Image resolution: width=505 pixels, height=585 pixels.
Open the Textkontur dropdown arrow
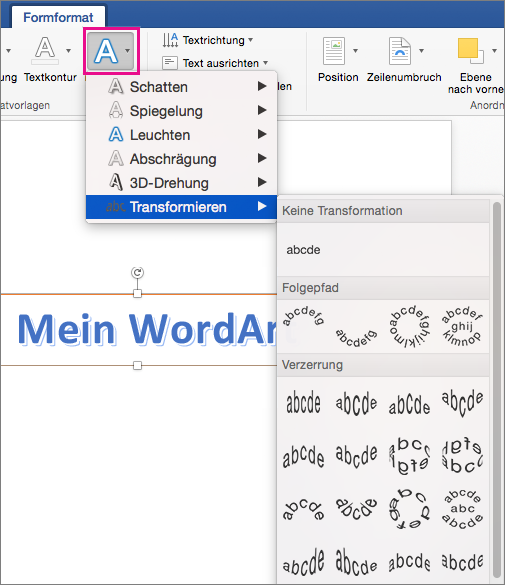68,50
